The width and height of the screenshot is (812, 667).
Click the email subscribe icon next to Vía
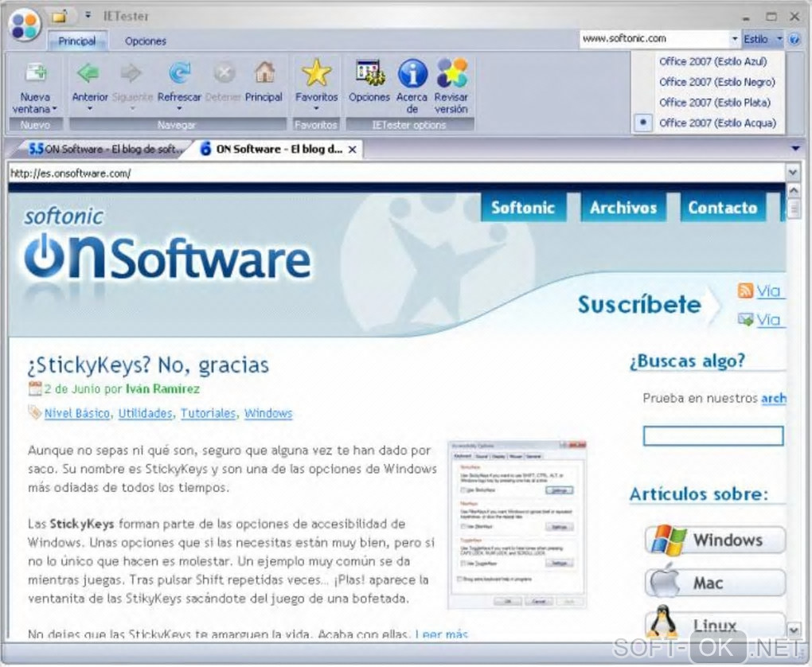745,319
